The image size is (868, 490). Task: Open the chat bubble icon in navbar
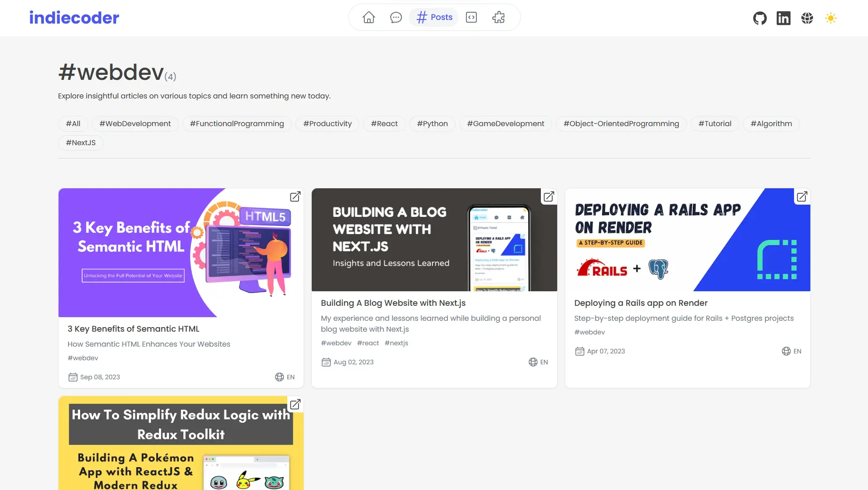point(396,17)
